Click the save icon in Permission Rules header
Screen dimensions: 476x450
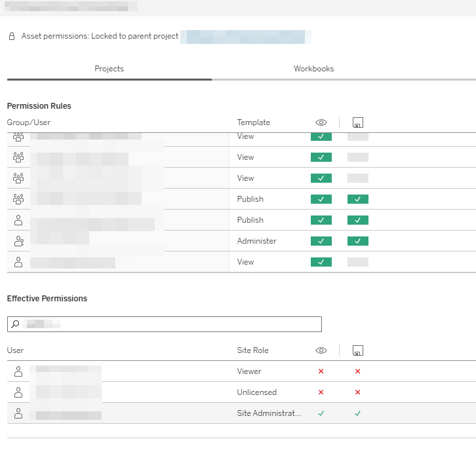click(358, 122)
